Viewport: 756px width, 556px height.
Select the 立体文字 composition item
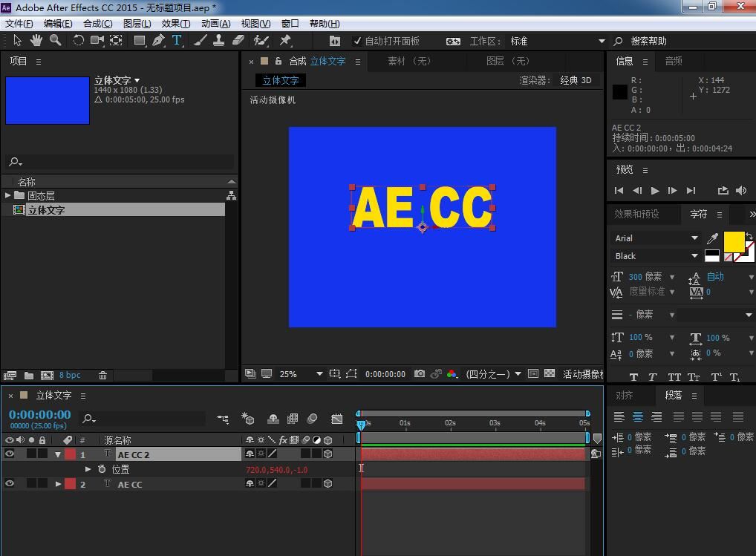point(119,210)
